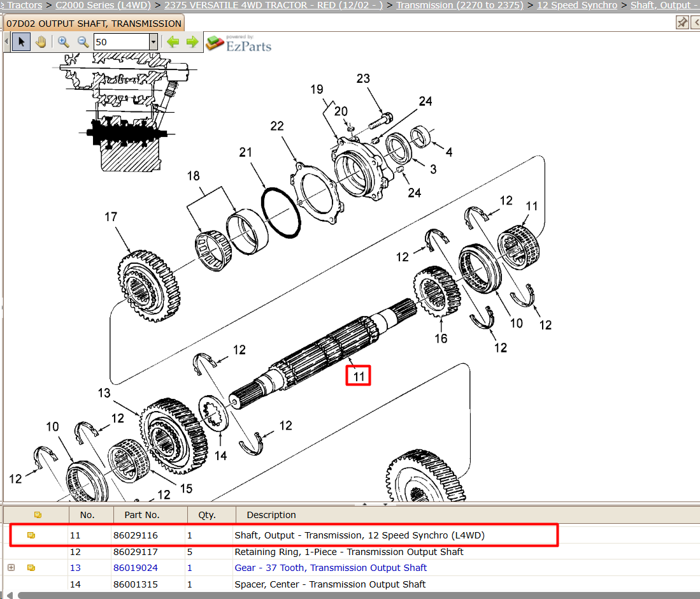Select the arrow pointer tool
Screen dimensions: 700x599
[x=21, y=42]
